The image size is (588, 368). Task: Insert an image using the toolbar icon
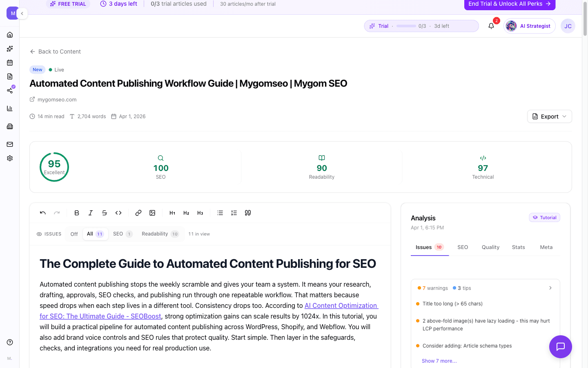[x=152, y=213]
